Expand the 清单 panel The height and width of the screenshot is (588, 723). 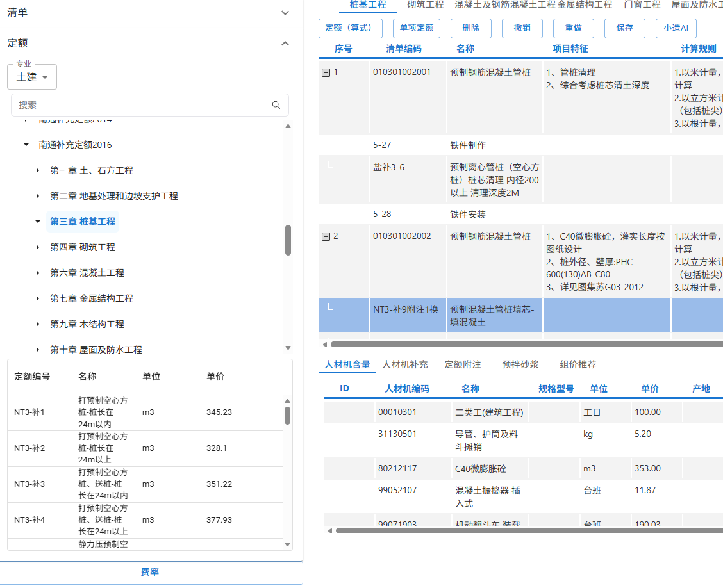click(x=285, y=12)
